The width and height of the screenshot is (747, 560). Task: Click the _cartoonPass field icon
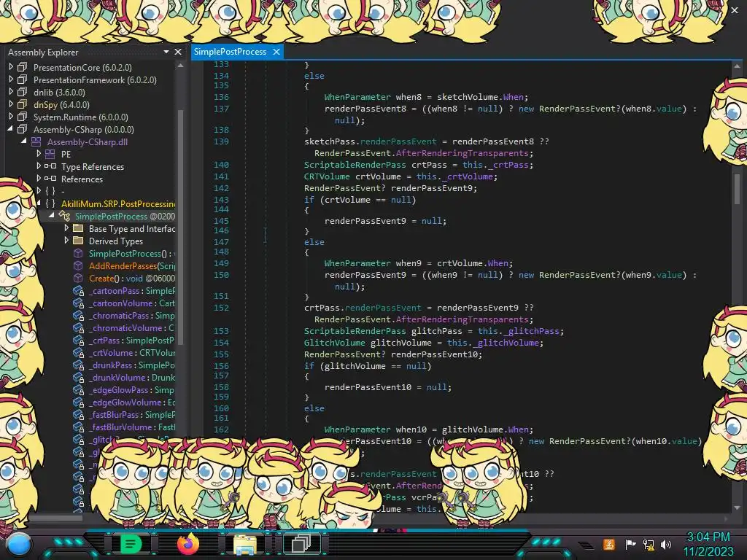pyautogui.click(x=78, y=290)
